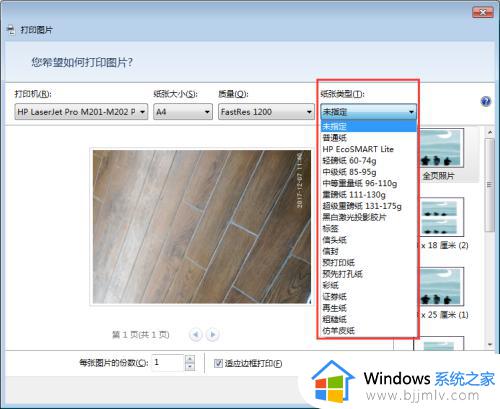Open the FastRes 1200 quality dropdown
Image resolution: width=500 pixels, height=409 pixels.
coord(266,112)
